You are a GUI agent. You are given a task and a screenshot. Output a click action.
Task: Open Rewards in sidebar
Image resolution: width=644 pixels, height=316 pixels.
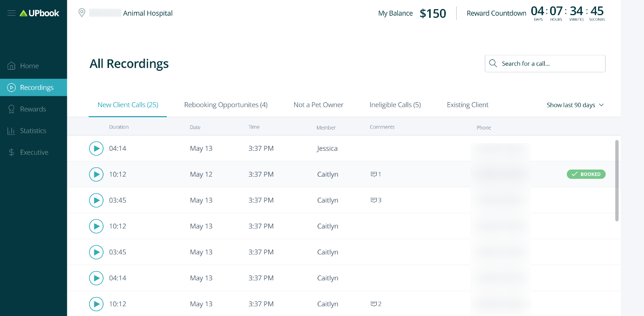point(32,109)
